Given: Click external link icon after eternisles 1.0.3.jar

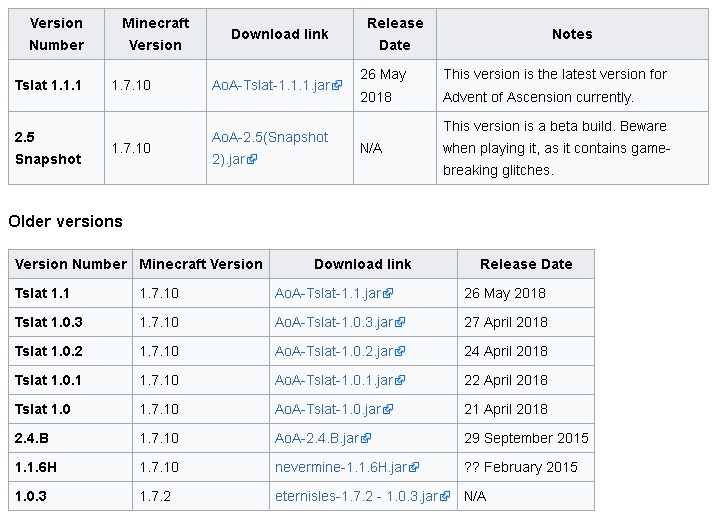Looking at the screenshot, I should pos(446,496).
